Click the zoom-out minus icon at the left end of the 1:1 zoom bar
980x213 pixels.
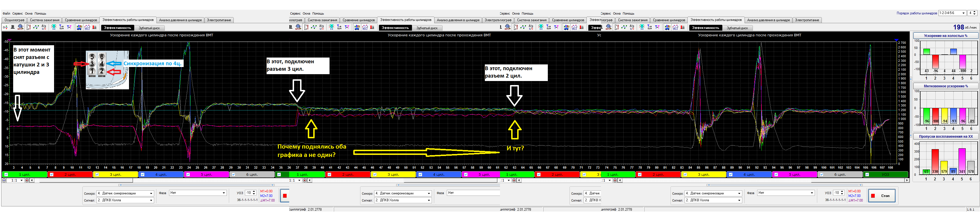[4, 181]
